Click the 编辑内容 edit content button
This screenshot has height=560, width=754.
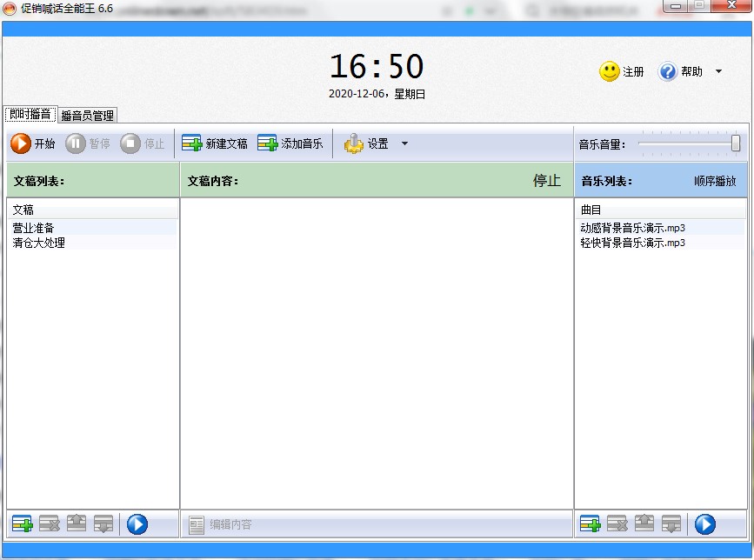(x=220, y=524)
